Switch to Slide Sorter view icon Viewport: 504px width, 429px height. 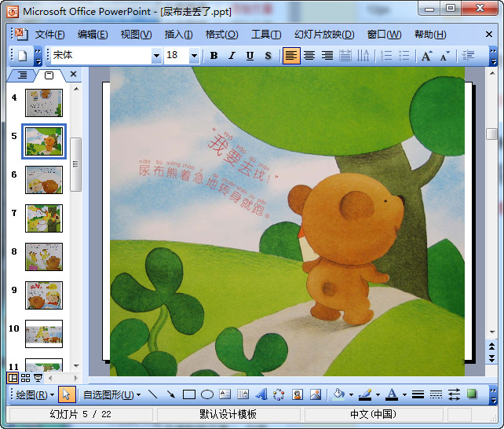coord(25,378)
